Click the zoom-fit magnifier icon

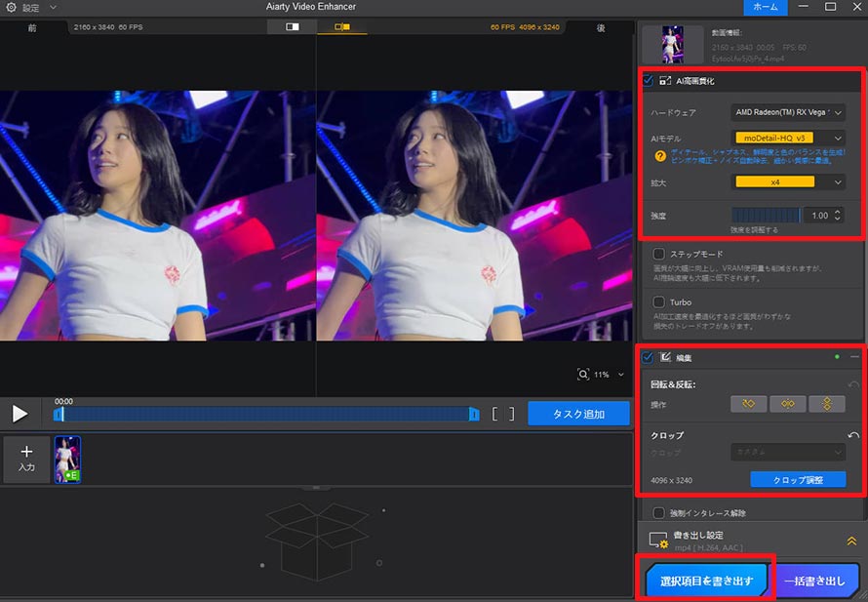(583, 375)
